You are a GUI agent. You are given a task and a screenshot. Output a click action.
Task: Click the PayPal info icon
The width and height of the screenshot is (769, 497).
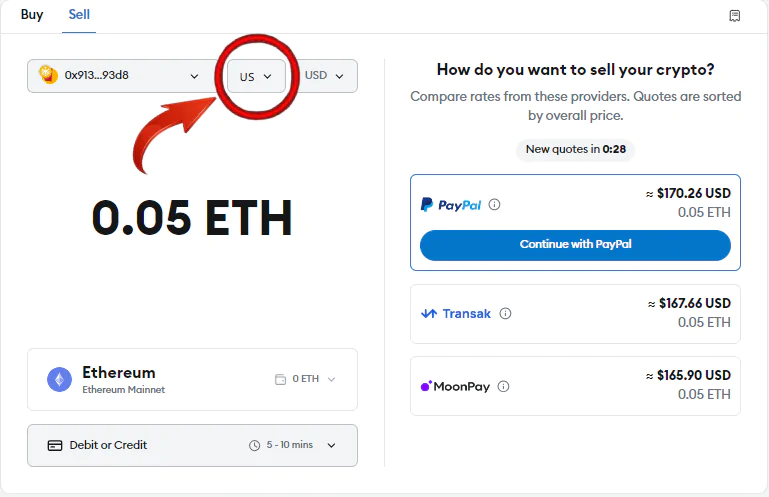click(494, 204)
